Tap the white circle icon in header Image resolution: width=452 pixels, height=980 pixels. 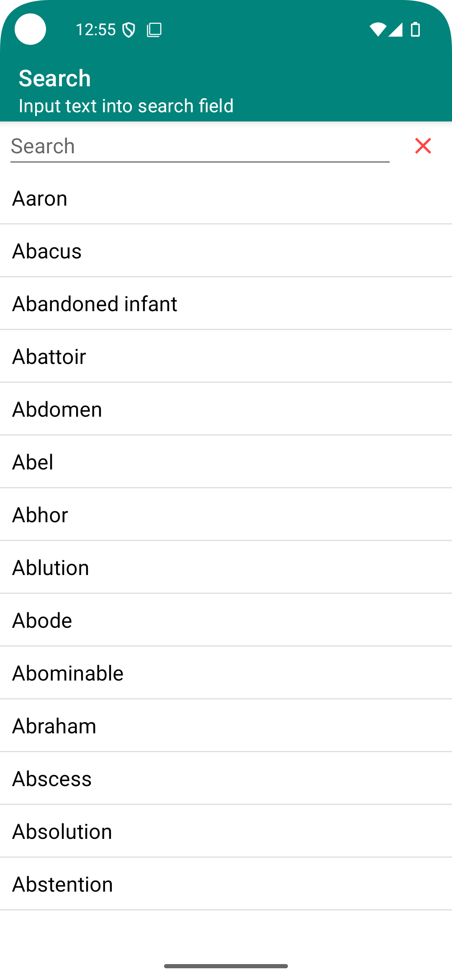tap(30, 29)
